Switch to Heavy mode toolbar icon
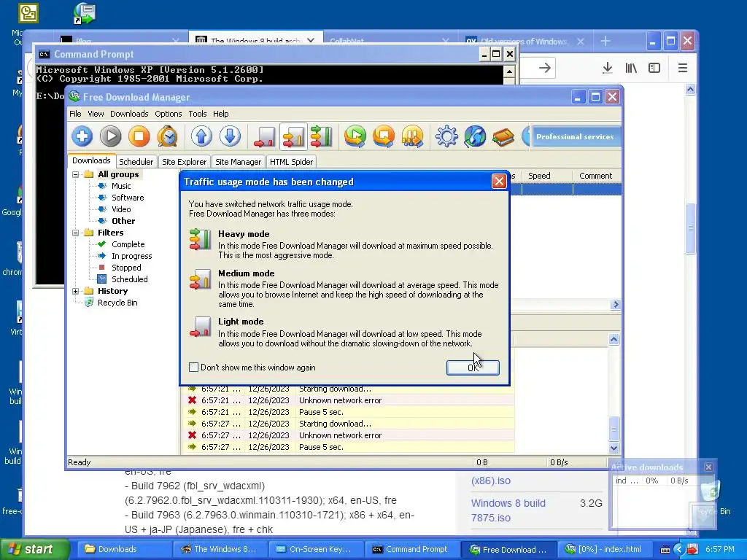This screenshot has width=747, height=560. coord(322,136)
